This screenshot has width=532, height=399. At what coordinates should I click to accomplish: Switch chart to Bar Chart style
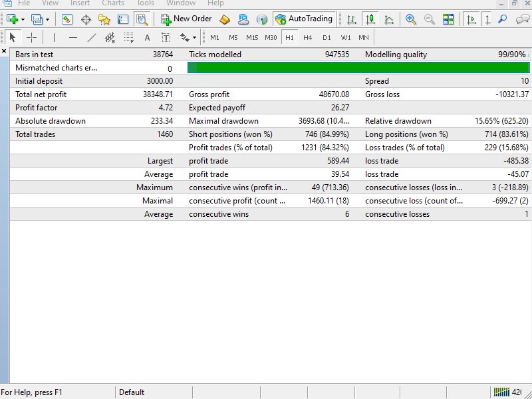click(352, 19)
